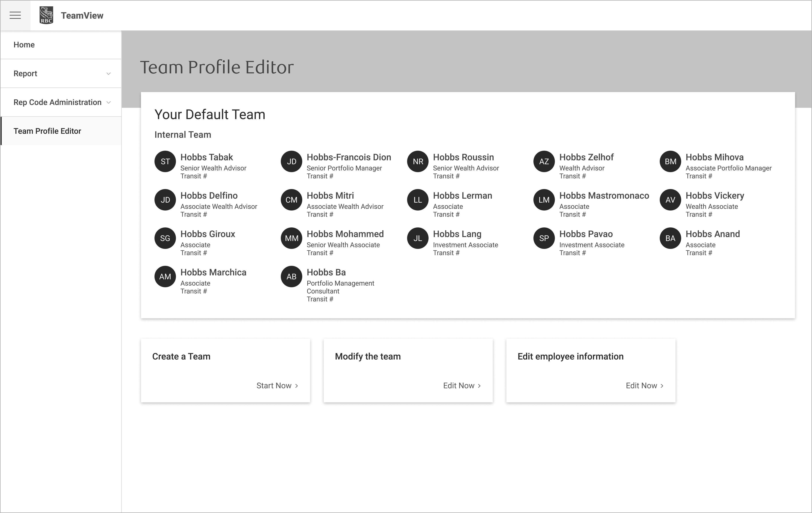Click the AZ avatar for Hobbs Zelhof

(x=544, y=161)
